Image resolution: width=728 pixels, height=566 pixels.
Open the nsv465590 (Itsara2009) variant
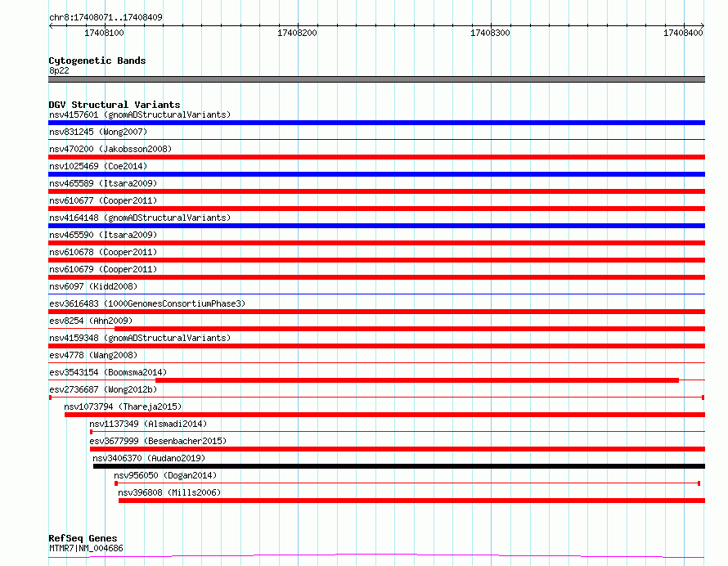point(103,235)
